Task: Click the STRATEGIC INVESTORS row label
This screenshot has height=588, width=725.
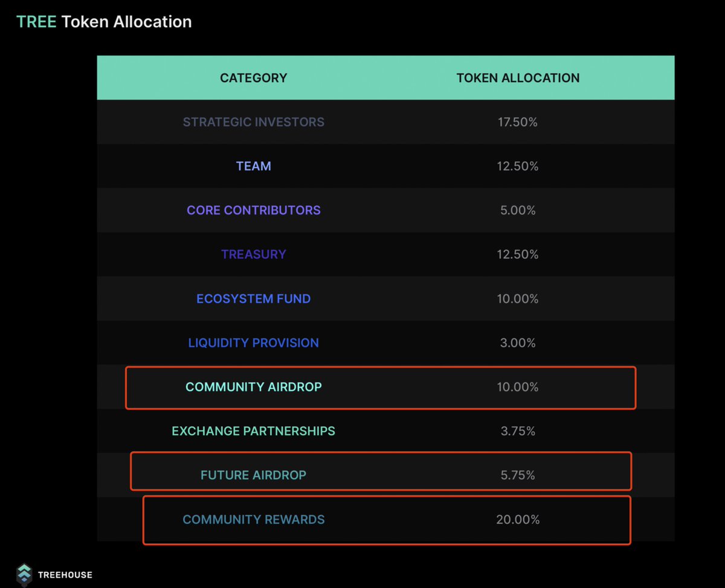Action: tap(253, 122)
